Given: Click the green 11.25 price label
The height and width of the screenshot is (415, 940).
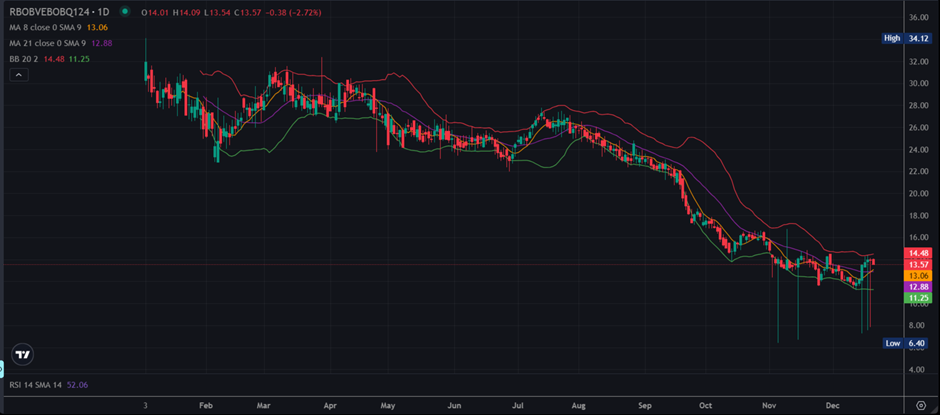Looking at the screenshot, I should (918, 298).
